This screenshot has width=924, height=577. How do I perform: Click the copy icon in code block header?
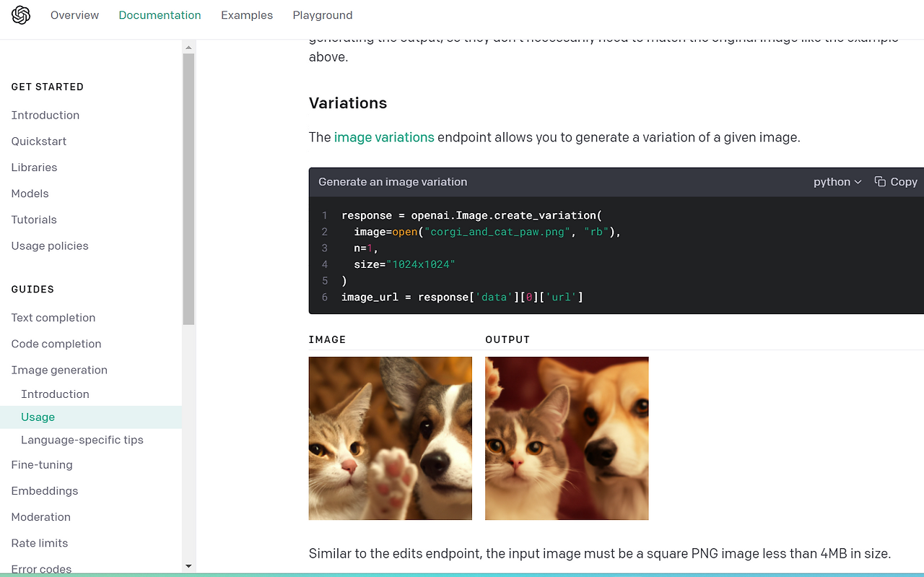coord(880,182)
